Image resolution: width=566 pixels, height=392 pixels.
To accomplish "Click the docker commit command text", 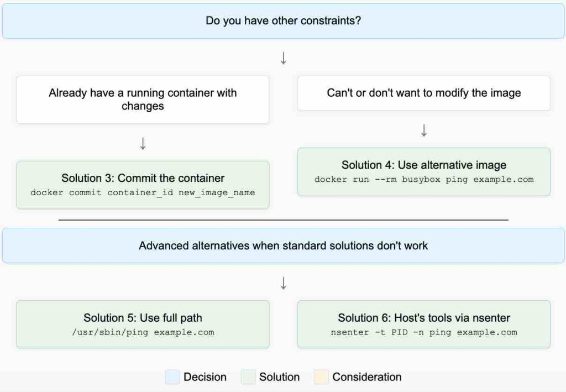I will [x=143, y=192].
